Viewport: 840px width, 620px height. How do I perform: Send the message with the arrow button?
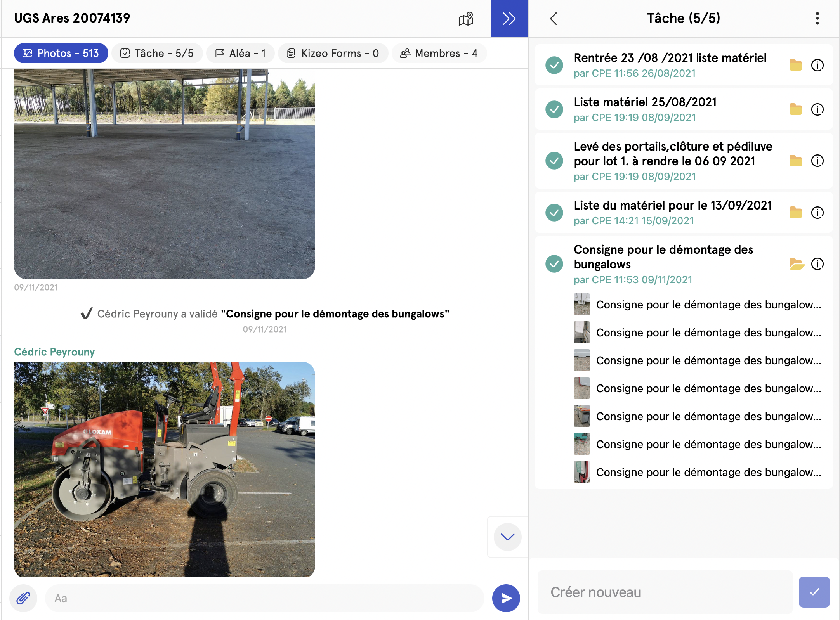[x=506, y=598]
